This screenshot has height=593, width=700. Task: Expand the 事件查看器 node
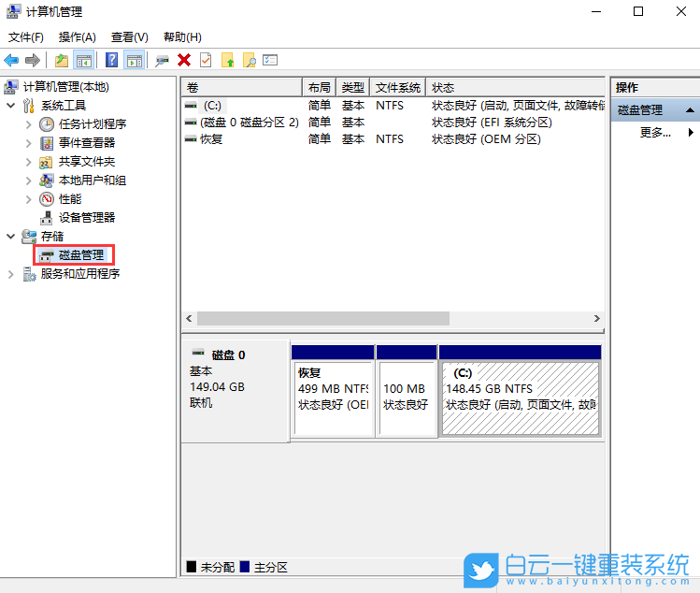point(29,143)
